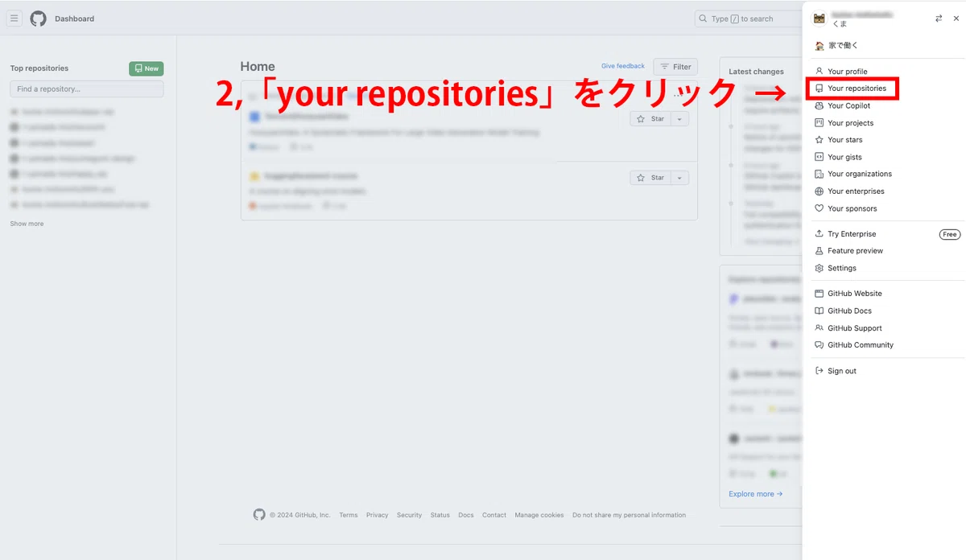Expand the first Star button dropdown arrow

[x=679, y=118]
